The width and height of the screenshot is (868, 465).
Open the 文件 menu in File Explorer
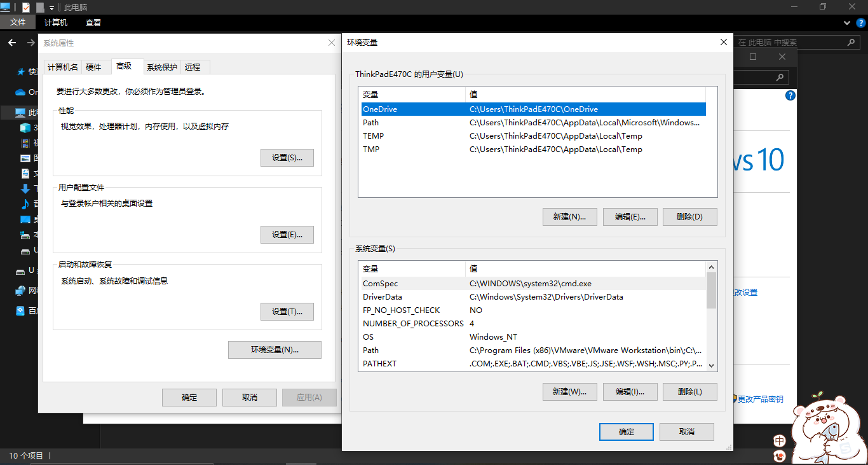tap(18, 22)
